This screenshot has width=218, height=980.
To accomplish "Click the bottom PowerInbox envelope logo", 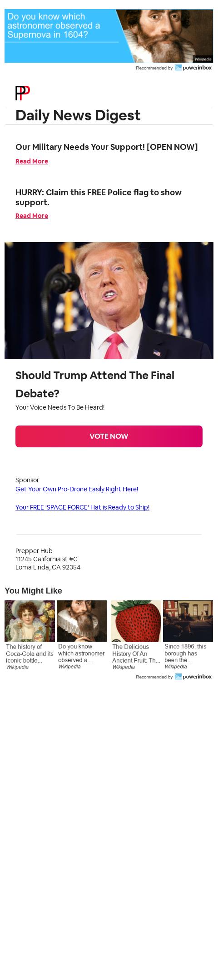I will (178, 677).
